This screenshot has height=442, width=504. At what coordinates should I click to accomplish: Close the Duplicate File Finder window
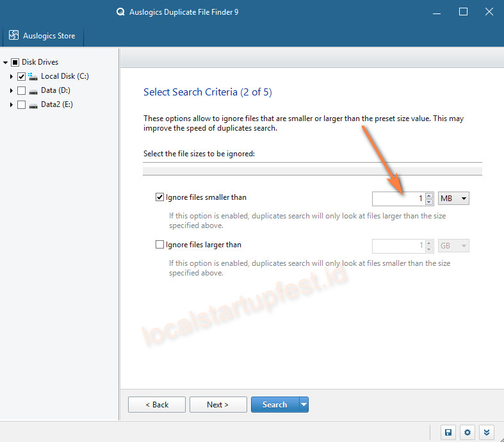(489, 12)
